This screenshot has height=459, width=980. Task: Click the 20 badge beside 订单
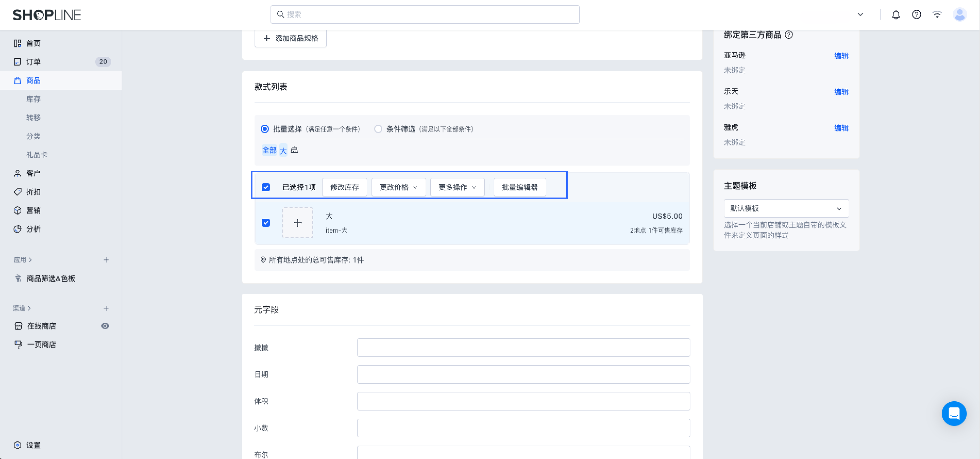click(103, 62)
